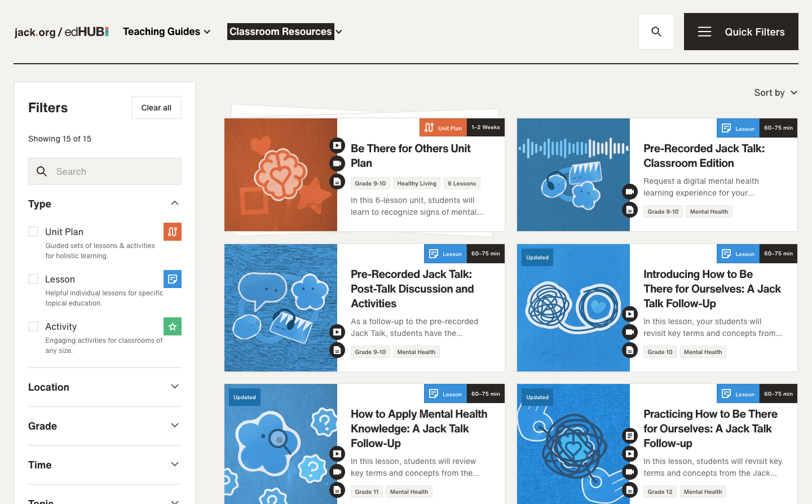Select Grade 12 tag

click(660, 492)
